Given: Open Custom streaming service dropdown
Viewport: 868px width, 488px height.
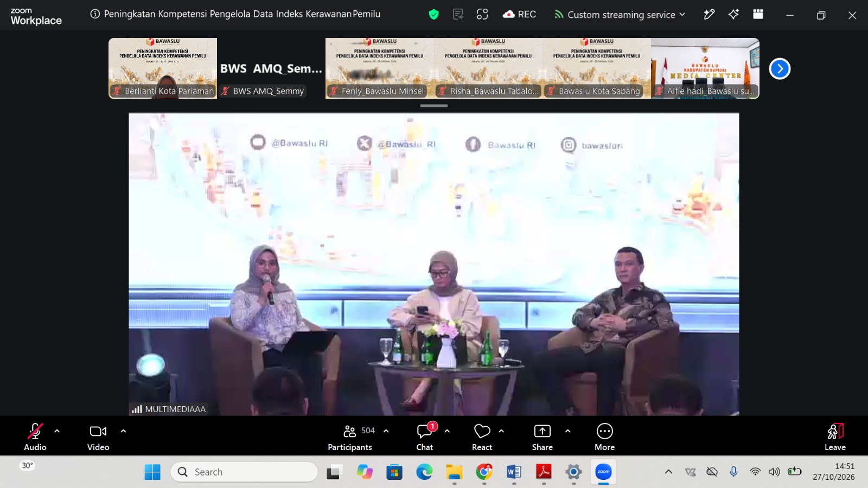Looking at the screenshot, I should pos(620,15).
